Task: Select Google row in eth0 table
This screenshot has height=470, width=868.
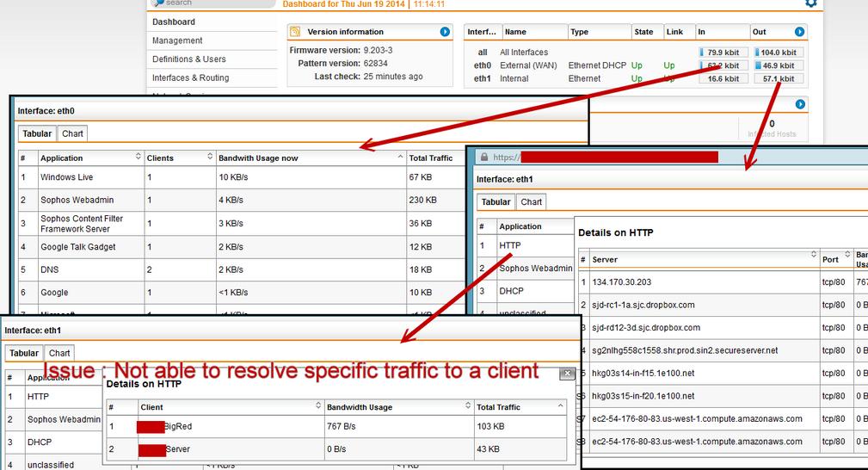Action: (242, 292)
